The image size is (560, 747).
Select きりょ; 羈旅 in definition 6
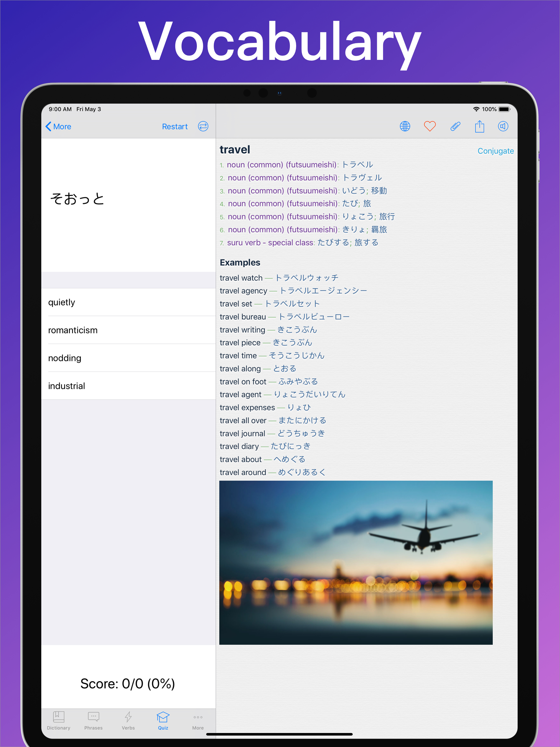(x=364, y=230)
